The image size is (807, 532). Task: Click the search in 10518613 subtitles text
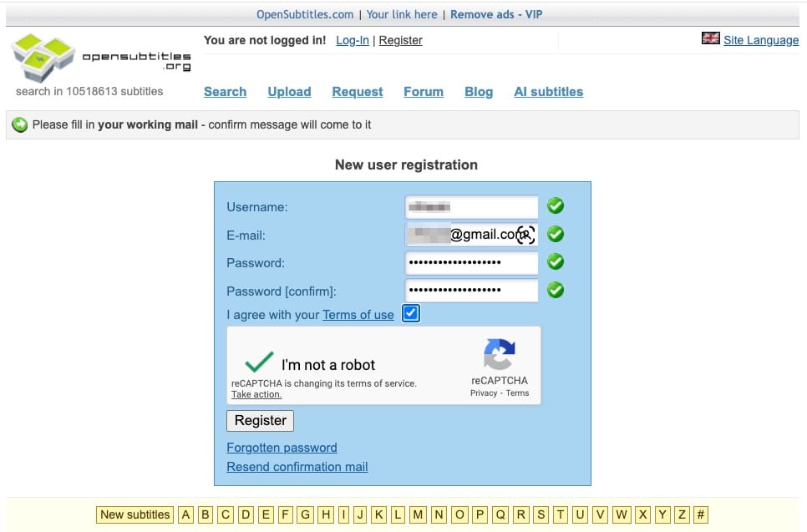(x=89, y=91)
